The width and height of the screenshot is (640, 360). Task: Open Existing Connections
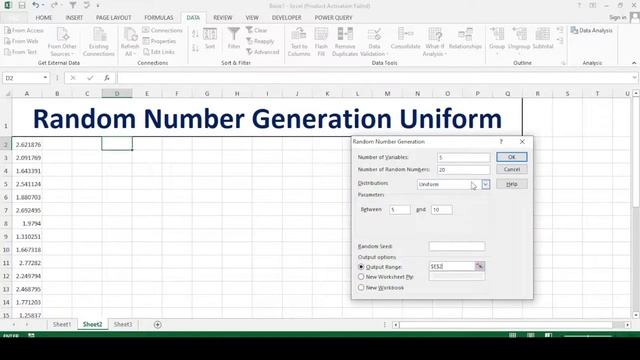(x=99, y=42)
